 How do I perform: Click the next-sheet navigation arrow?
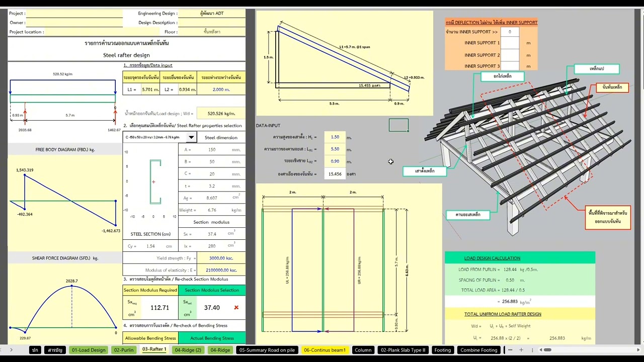coord(11,350)
